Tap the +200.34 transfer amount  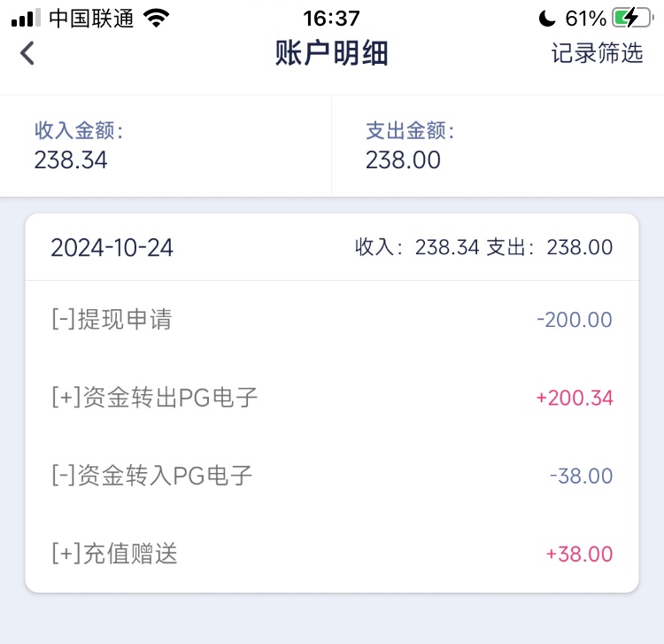574,398
